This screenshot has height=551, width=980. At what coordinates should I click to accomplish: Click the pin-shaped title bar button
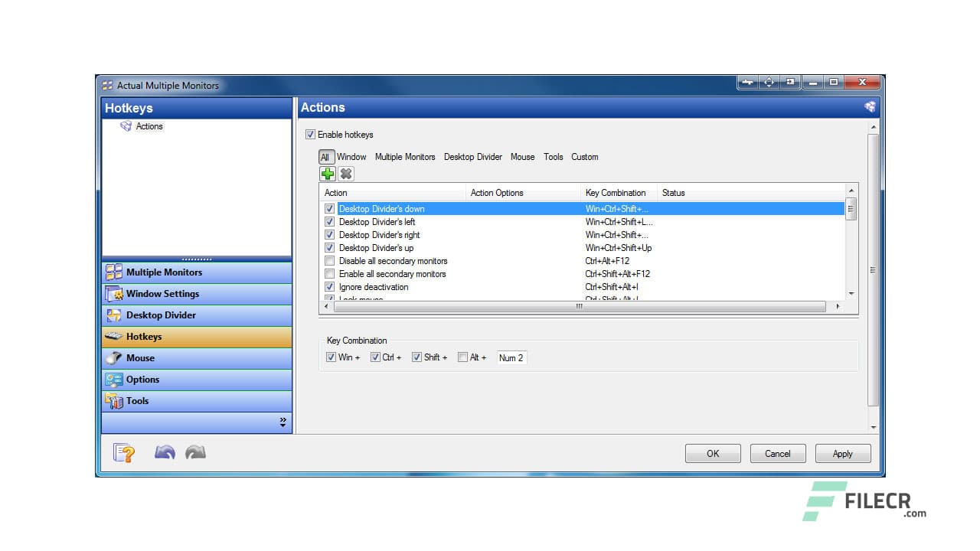(x=748, y=82)
